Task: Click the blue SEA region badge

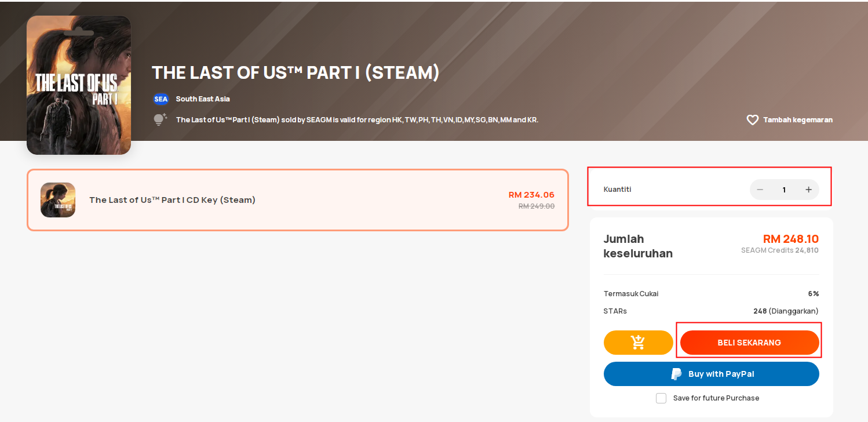Action: (161, 99)
